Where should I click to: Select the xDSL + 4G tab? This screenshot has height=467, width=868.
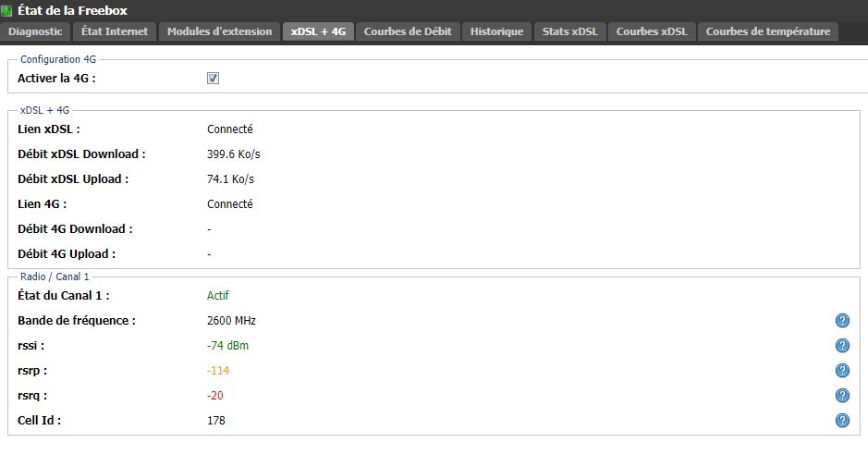pyautogui.click(x=318, y=31)
